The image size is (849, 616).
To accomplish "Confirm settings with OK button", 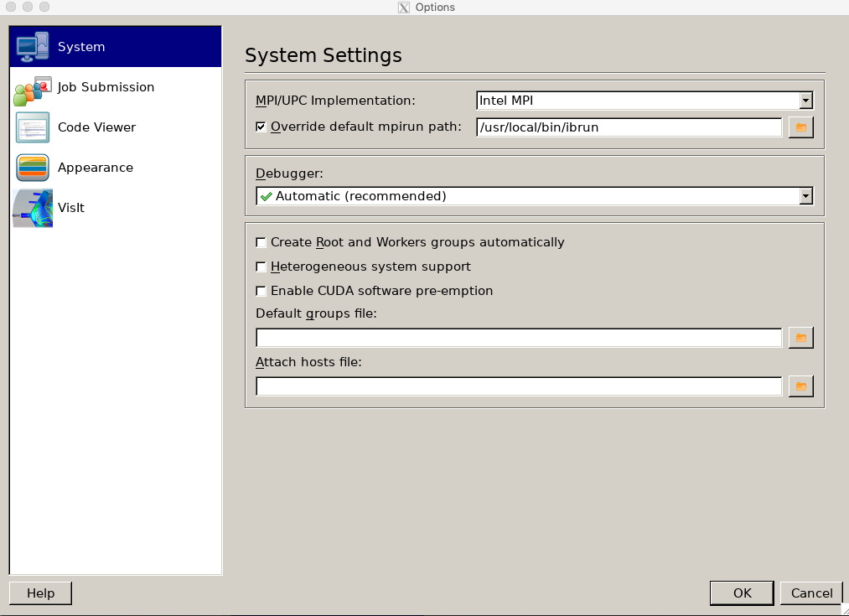I will [743, 593].
